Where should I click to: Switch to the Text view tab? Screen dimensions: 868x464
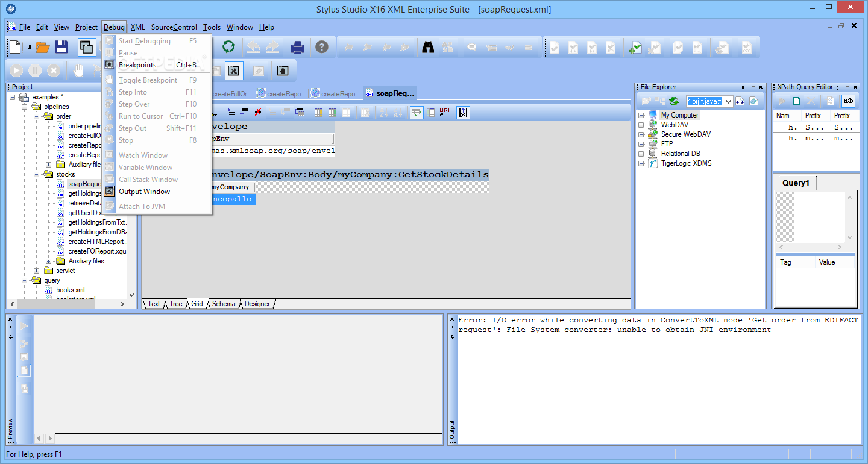[154, 304]
